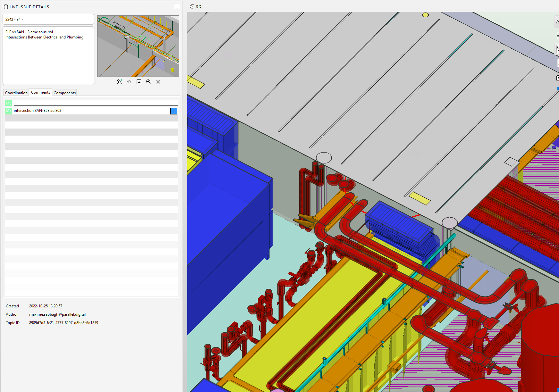
Task: Select the comment 'intersection SAN-ELE au S03'
Action: pyautogui.click(x=38, y=111)
